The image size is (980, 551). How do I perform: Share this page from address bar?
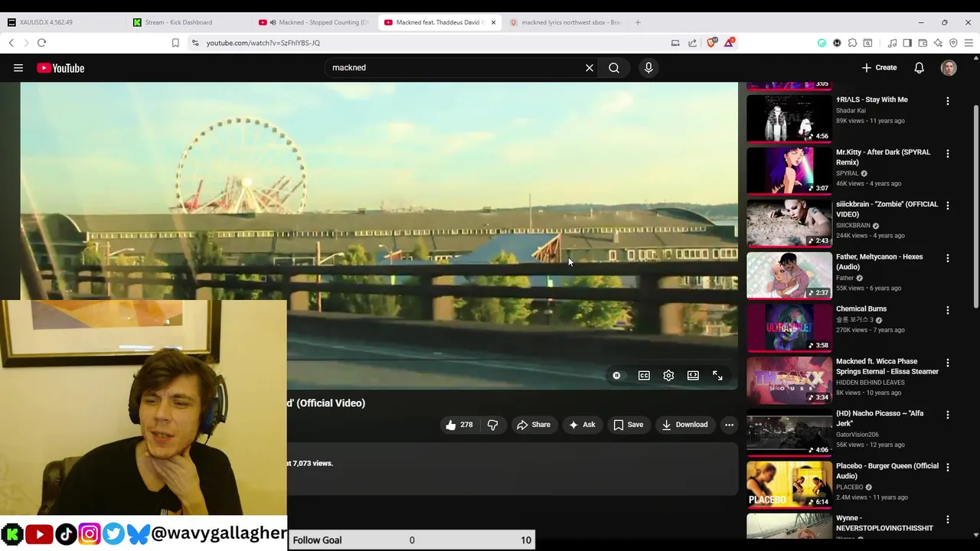692,43
